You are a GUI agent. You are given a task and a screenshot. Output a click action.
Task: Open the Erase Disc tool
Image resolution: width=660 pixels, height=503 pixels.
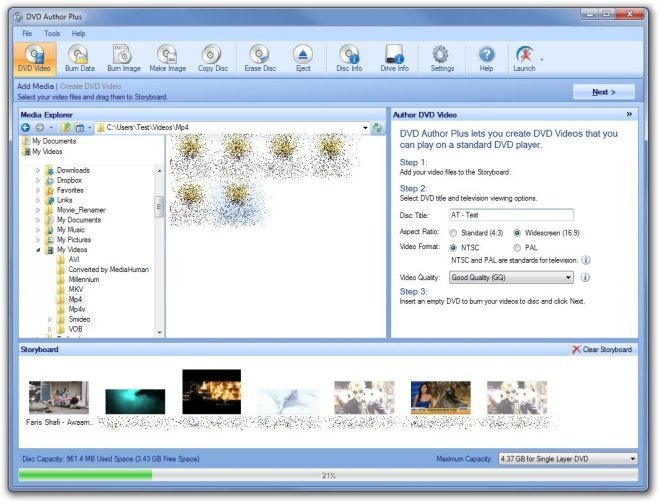click(260, 59)
